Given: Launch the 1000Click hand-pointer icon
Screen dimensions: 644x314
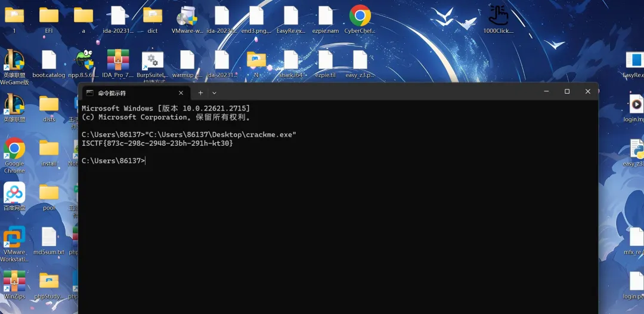Looking at the screenshot, I should click(x=498, y=16).
